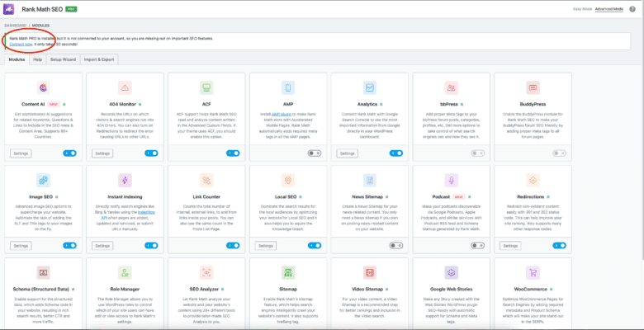This screenshot has height=330, width=644.
Task: Click the Analytics chart icon
Action: coord(370,87)
